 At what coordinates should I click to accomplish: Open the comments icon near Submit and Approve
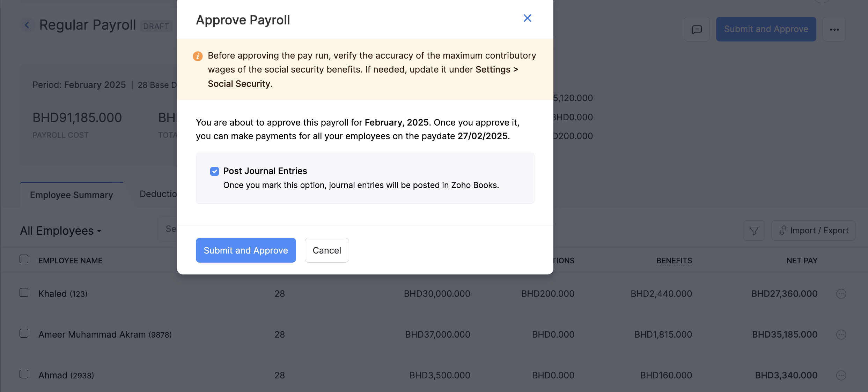point(697,29)
